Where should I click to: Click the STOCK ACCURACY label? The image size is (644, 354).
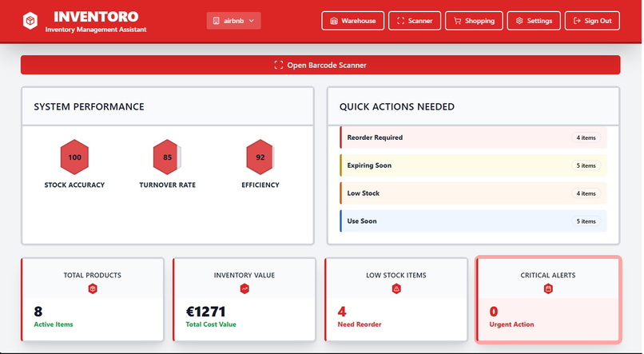tap(74, 185)
